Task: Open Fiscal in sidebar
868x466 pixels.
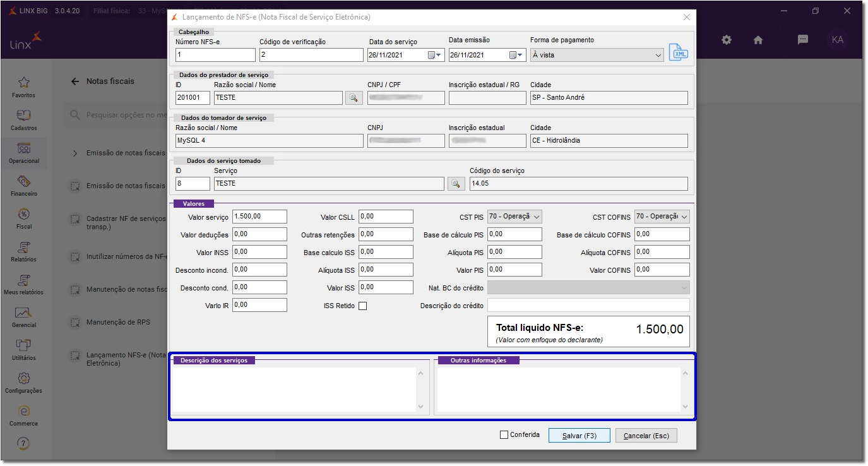Action: coord(24,218)
